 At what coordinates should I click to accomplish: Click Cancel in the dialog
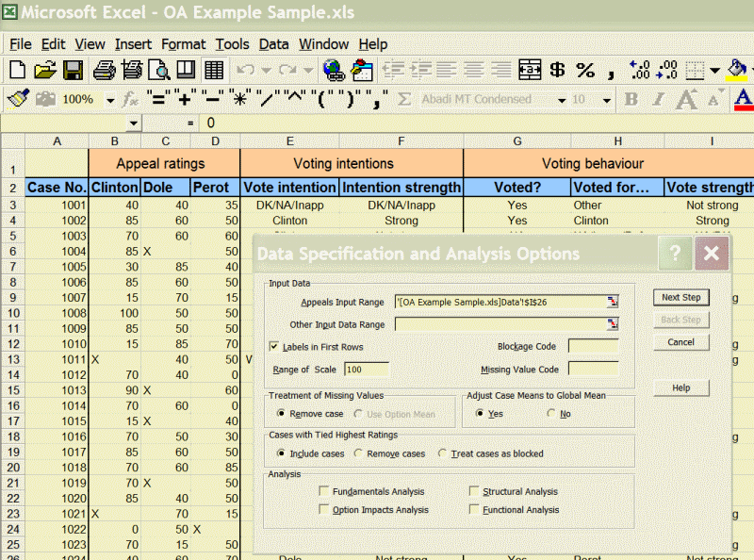[680, 342]
